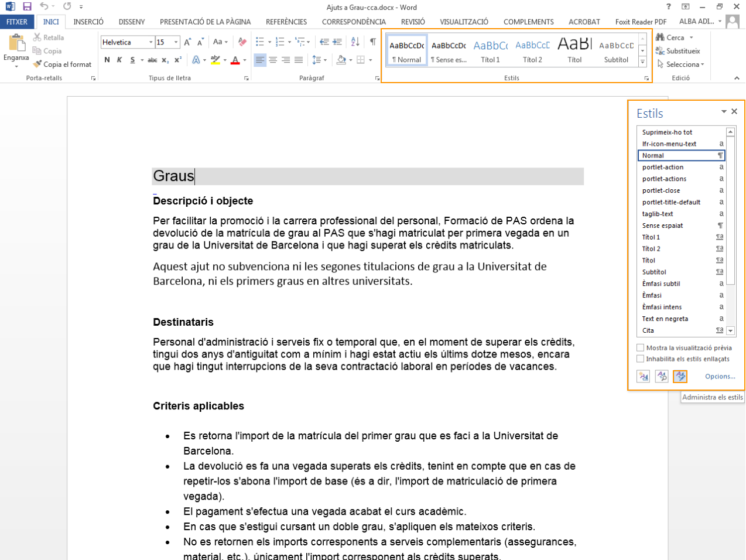
Task: Show paragraph marks with pilcrow icon
Action: [x=372, y=42]
